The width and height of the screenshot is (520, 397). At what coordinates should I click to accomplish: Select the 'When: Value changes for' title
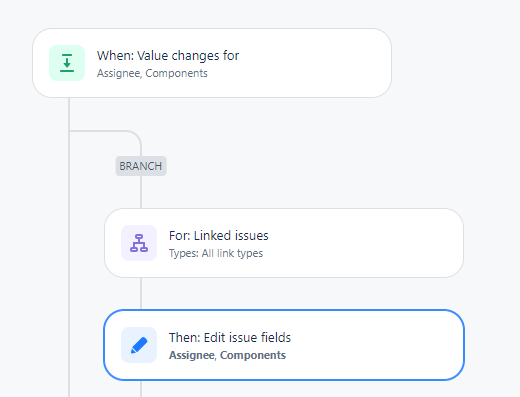pyautogui.click(x=168, y=56)
